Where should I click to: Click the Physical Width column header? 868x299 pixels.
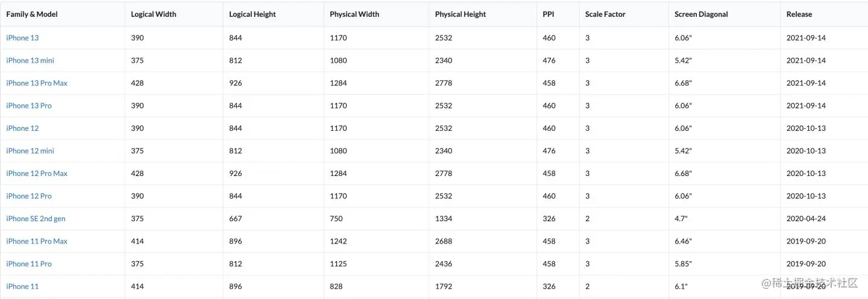click(354, 14)
